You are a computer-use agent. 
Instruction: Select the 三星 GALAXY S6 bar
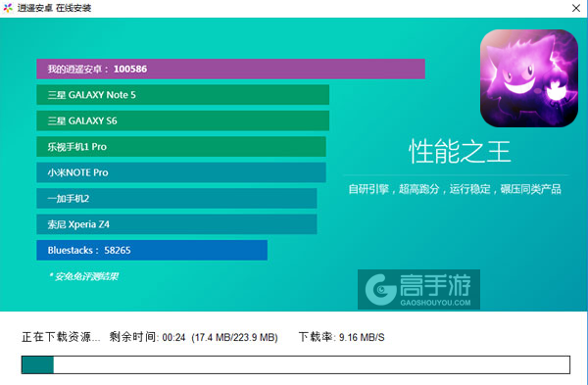(x=183, y=120)
